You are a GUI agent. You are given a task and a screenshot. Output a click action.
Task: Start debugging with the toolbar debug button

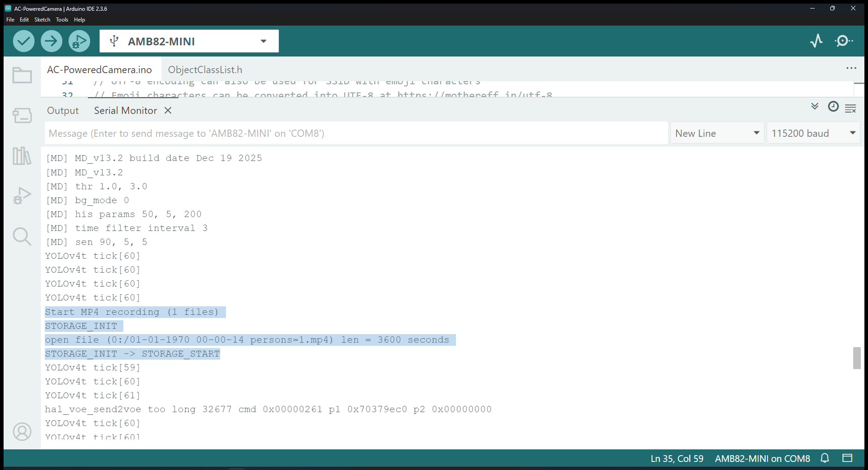[79, 41]
